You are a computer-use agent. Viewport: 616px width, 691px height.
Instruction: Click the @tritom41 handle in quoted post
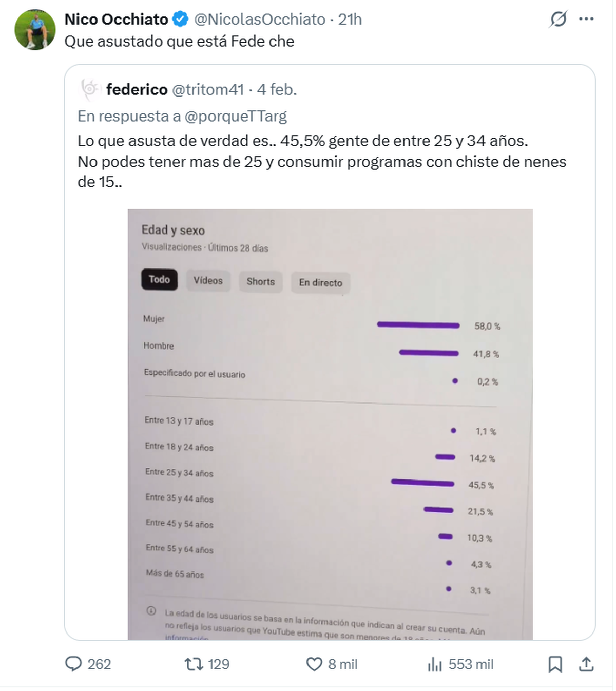click(x=208, y=89)
